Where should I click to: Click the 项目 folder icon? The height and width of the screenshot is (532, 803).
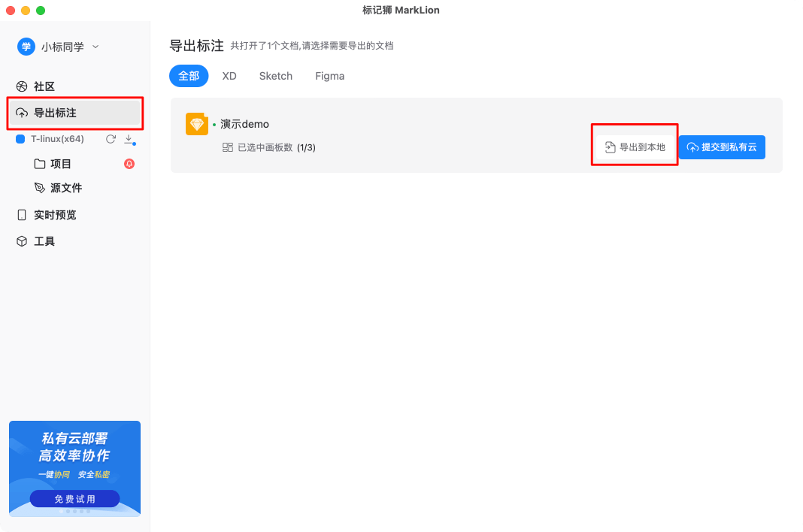tap(39, 164)
